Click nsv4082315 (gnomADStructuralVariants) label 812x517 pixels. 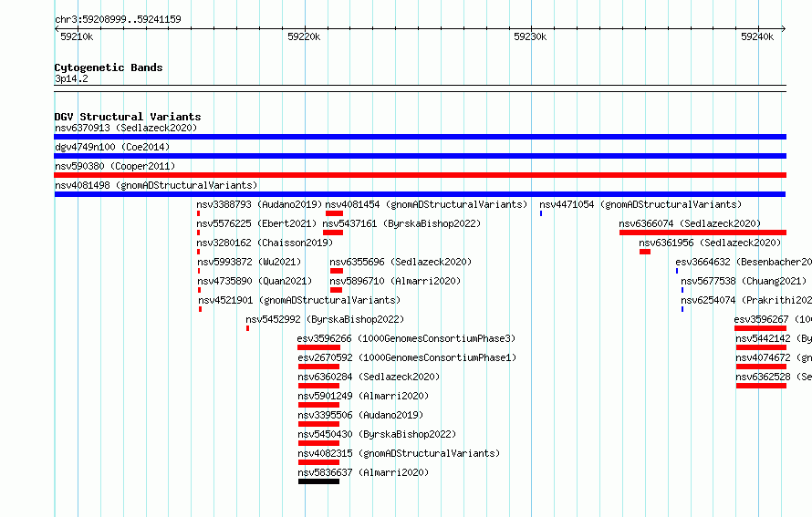(399, 453)
